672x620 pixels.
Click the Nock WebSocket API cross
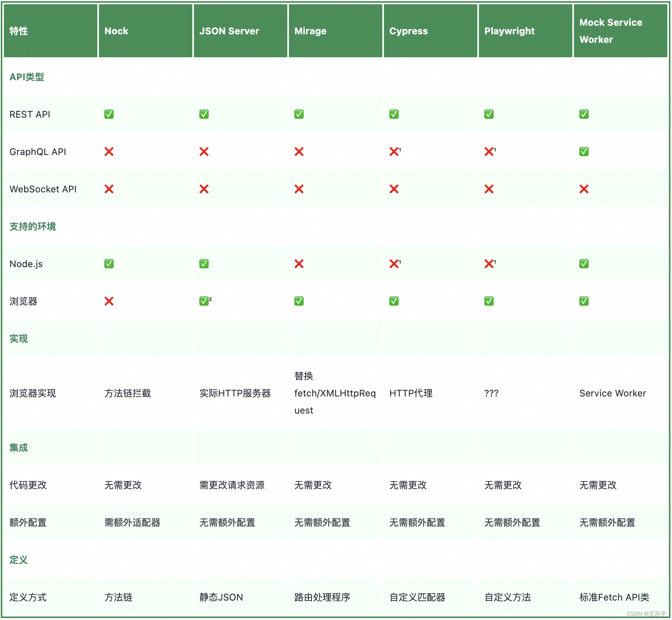[x=109, y=189]
